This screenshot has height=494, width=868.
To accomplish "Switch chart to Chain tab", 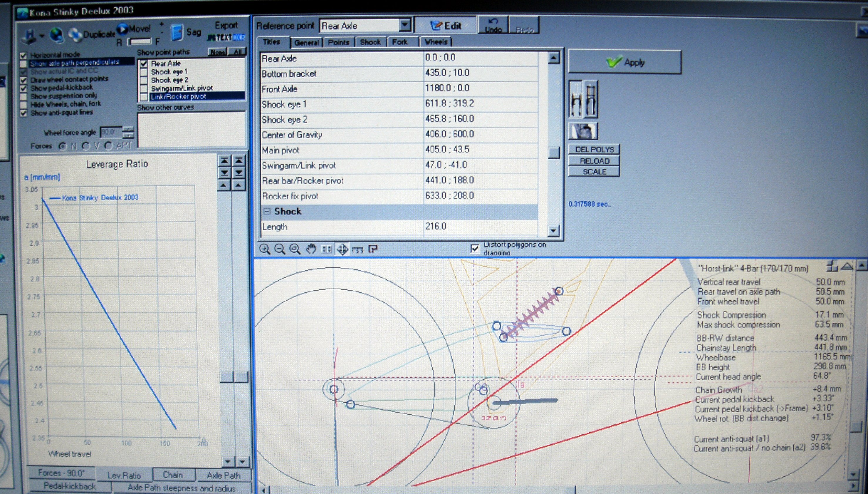I will [x=173, y=475].
